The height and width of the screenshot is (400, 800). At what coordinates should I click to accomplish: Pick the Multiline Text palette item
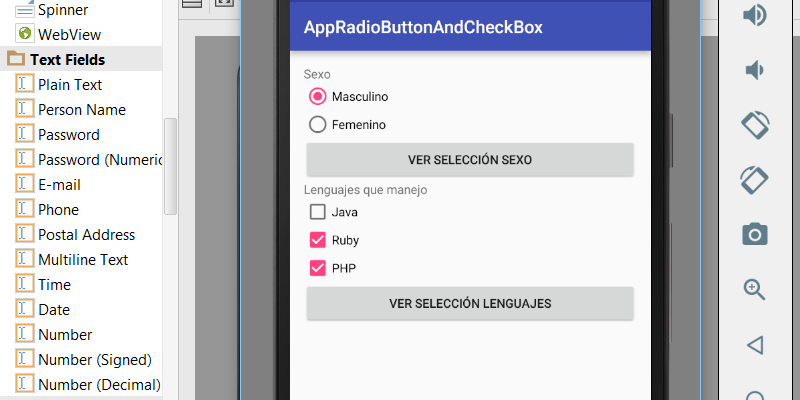point(83,260)
